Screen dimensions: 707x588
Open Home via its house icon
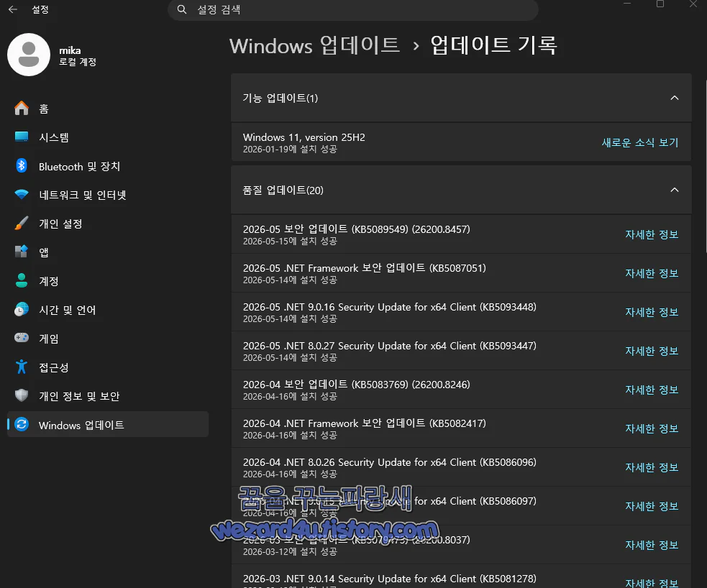click(x=21, y=109)
